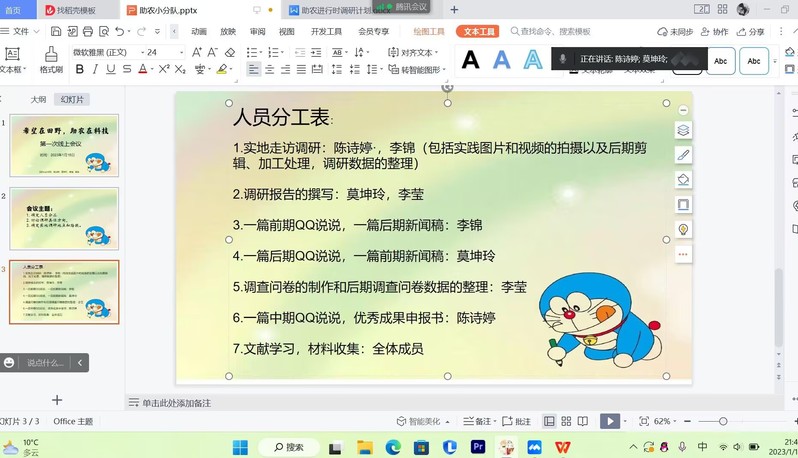Image resolution: width=798 pixels, height=458 pixels.
Task: Toggle Underline formatting
Action: 110,69
